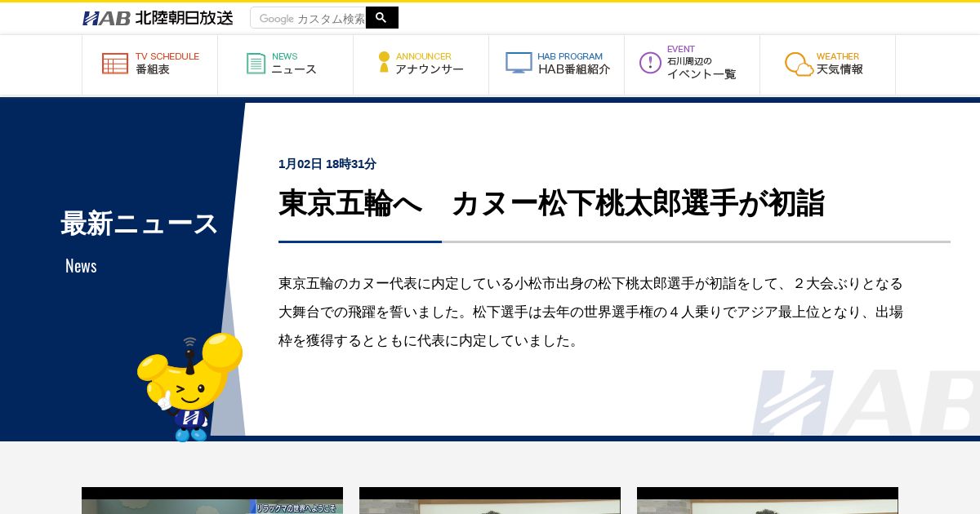Click the TV schedule grid icon
The image size is (980, 514).
[x=115, y=64]
